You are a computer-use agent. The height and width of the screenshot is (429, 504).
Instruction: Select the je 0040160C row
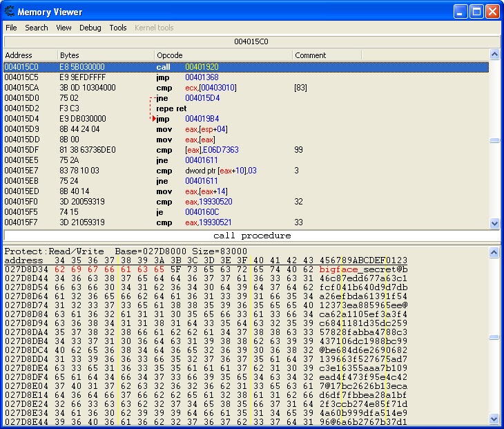(246, 212)
